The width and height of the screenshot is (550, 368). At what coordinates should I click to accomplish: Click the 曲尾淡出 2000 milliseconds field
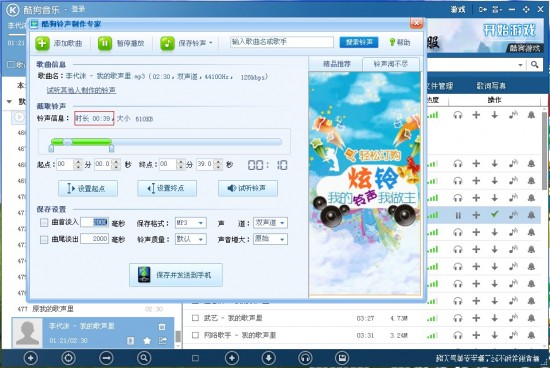coord(95,239)
